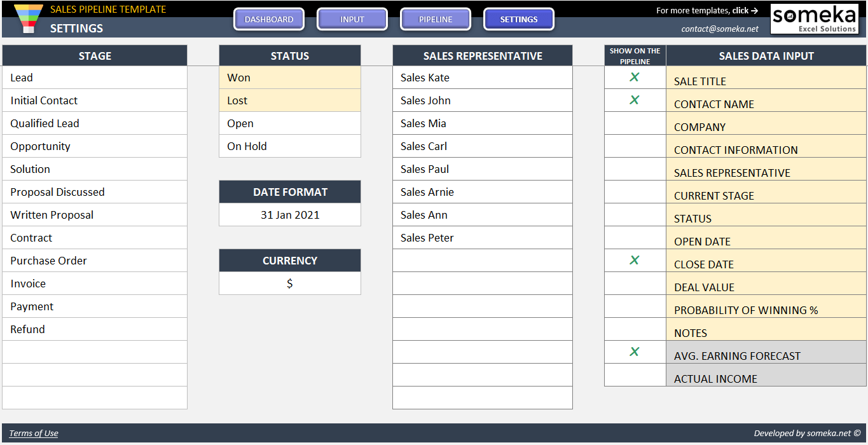Click the 'CONTACT INFORMATION' field label

(736, 151)
